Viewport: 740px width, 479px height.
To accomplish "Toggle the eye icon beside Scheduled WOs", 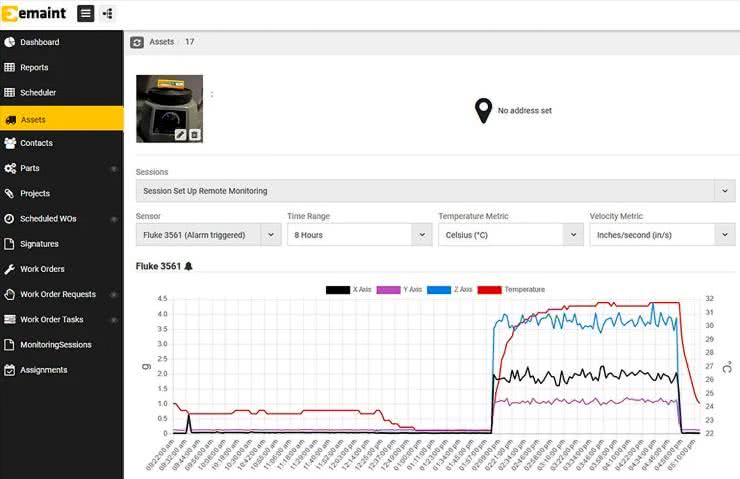I will (113, 219).
